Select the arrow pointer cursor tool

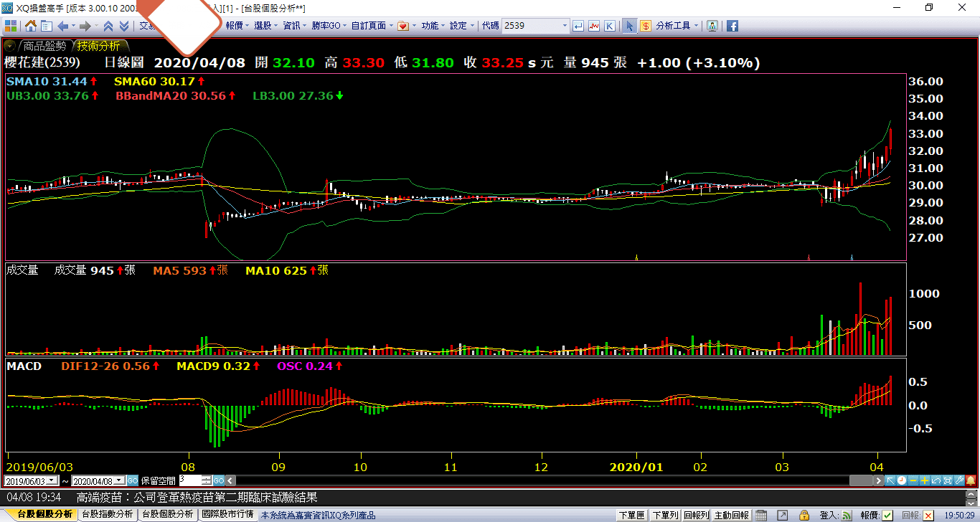point(629,26)
